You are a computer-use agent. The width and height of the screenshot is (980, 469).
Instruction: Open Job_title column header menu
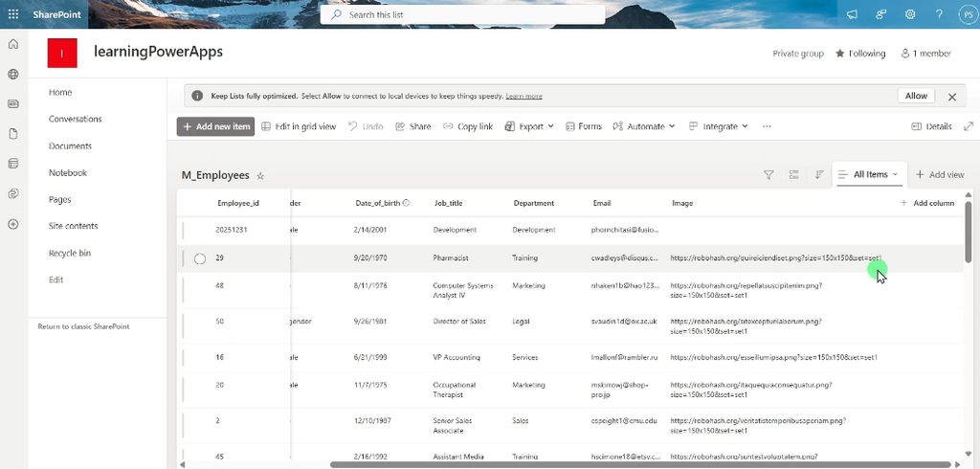point(448,203)
